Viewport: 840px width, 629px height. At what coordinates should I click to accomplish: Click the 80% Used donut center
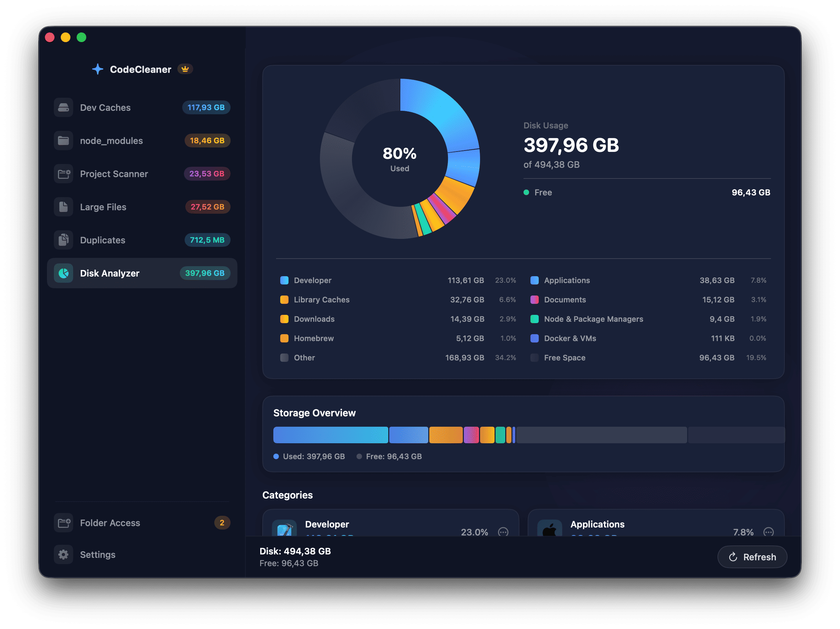click(x=400, y=159)
